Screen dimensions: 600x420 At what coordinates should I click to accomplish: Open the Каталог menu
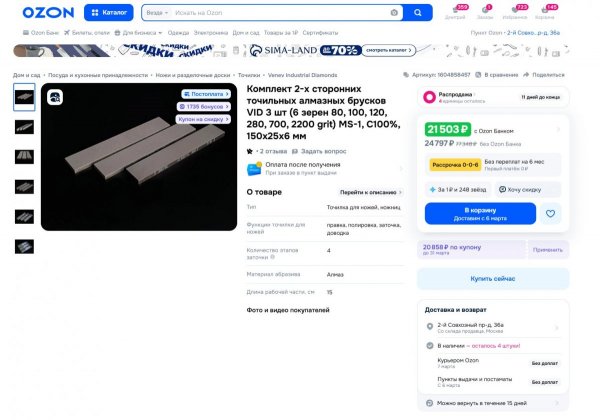pyautogui.click(x=109, y=13)
